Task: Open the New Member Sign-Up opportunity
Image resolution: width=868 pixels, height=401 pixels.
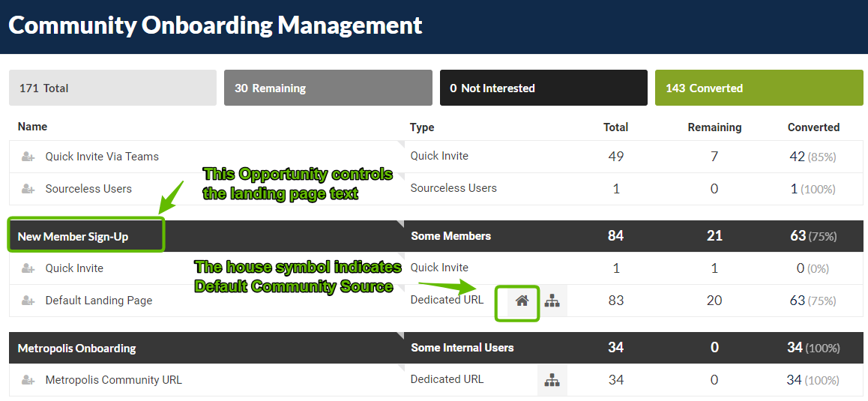Action: click(73, 237)
